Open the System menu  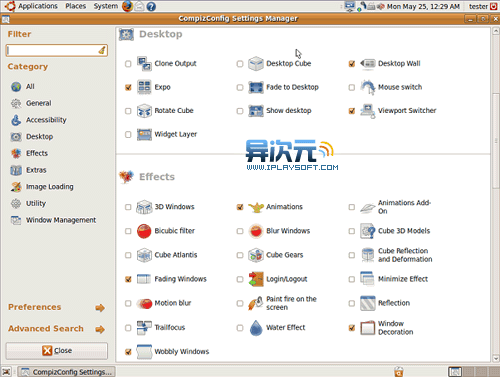[105, 6]
